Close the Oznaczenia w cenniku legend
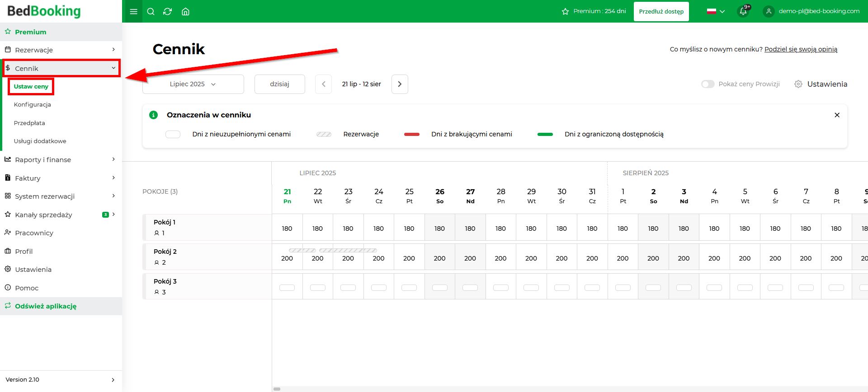Viewport: 868px width, 392px height. (837, 115)
